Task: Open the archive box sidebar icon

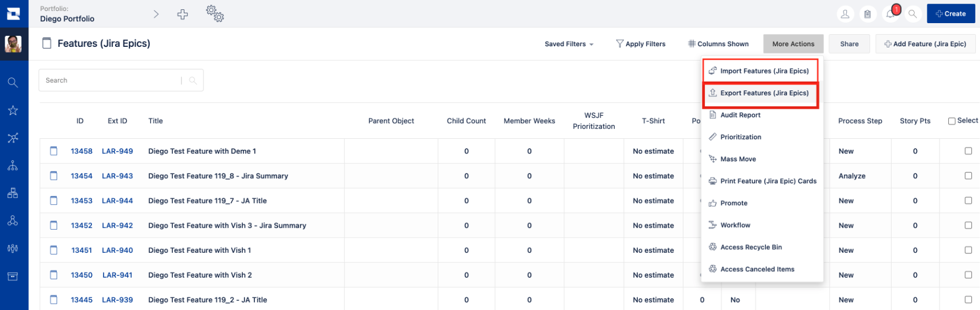Action: point(13,276)
